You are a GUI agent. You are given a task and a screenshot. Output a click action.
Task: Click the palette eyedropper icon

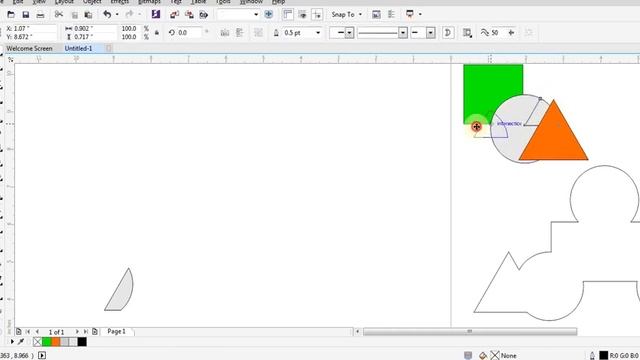tap(21, 342)
